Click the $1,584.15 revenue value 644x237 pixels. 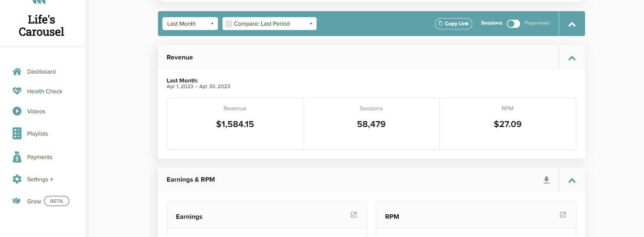click(x=235, y=124)
